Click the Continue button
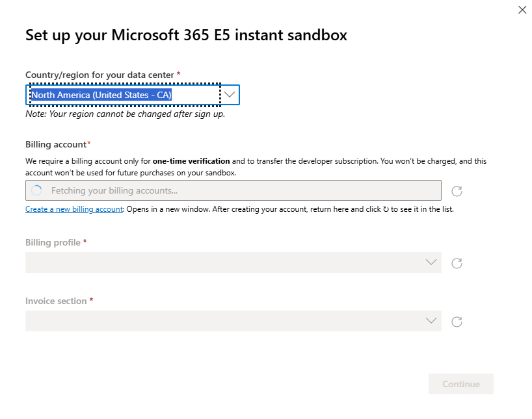 click(x=460, y=384)
